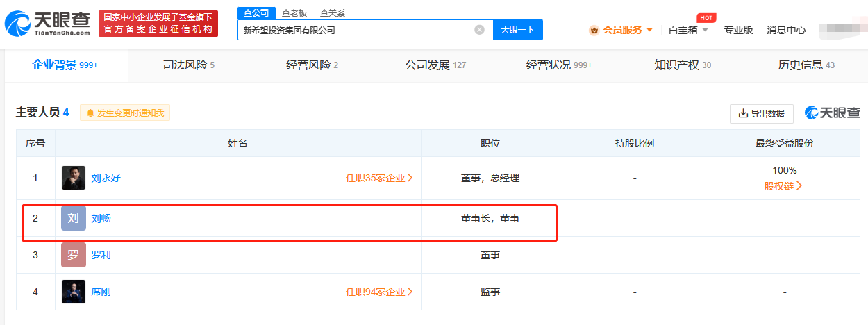Open 刘畅's name link
This screenshot has height=325, width=868.
[101, 218]
